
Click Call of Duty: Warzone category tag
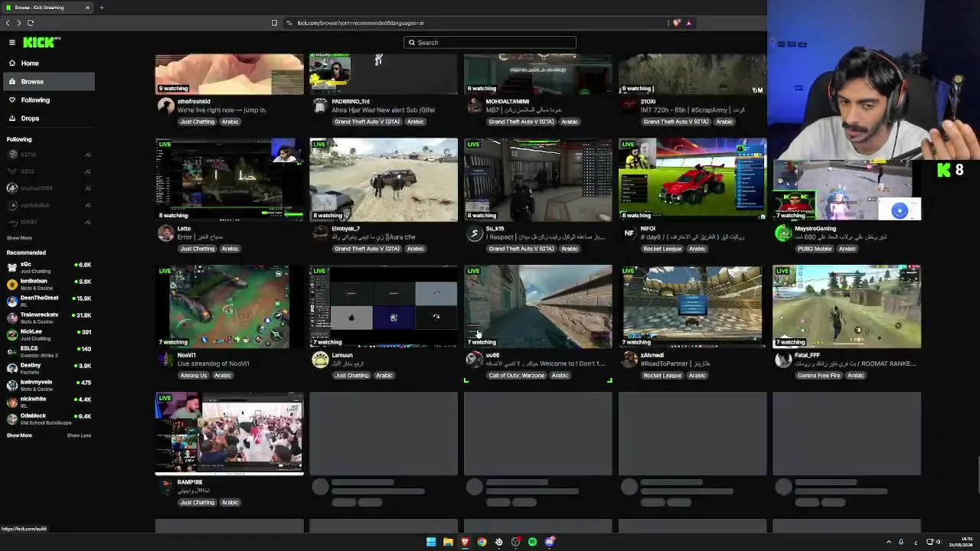518,376
